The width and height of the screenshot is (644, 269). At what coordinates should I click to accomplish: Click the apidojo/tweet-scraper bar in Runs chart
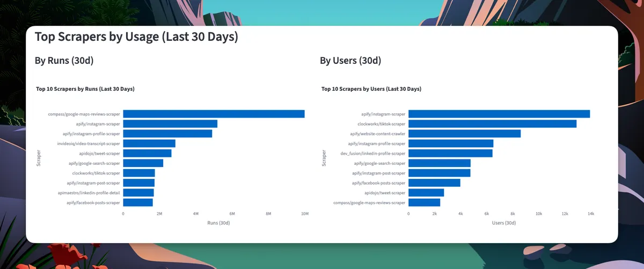147,154
